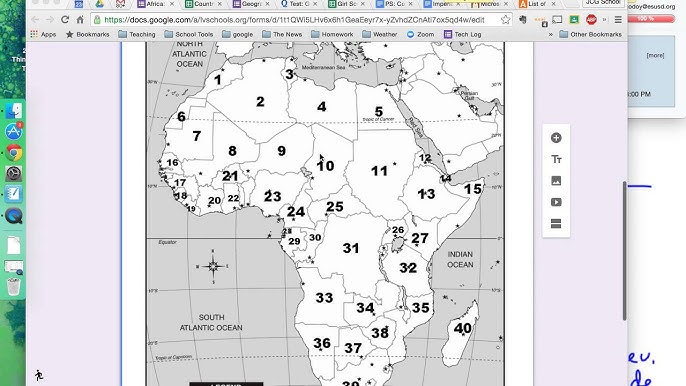Viewport: 686px width, 386px height.
Task: Reload the page with refresh icon
Action: [65, 20]
